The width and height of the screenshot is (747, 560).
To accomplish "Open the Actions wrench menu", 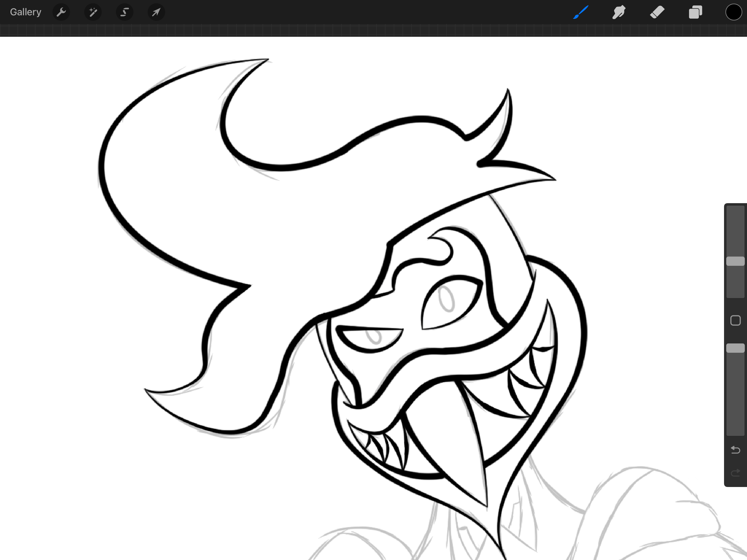I will (61, 13).
